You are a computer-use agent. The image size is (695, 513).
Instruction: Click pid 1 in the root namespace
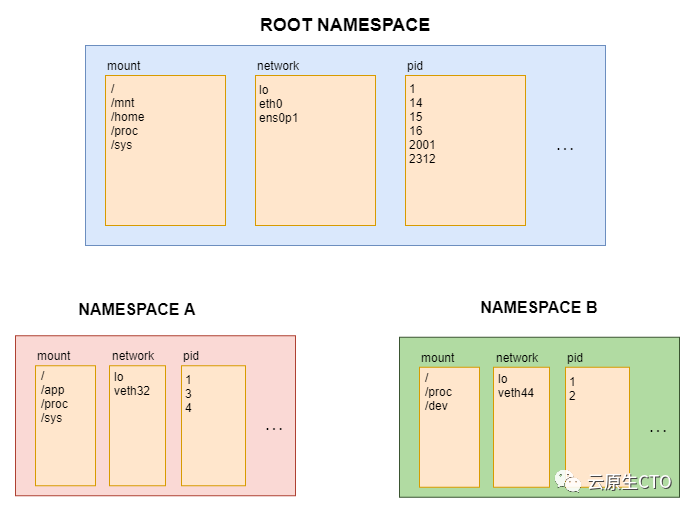(412, 89)
